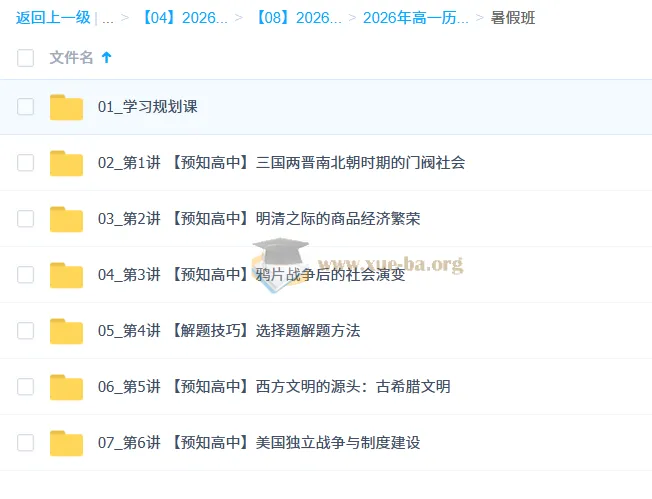Check the box for 01_学习规划课
This screenshot has height=499, width=652.
[x=26, y=107]
